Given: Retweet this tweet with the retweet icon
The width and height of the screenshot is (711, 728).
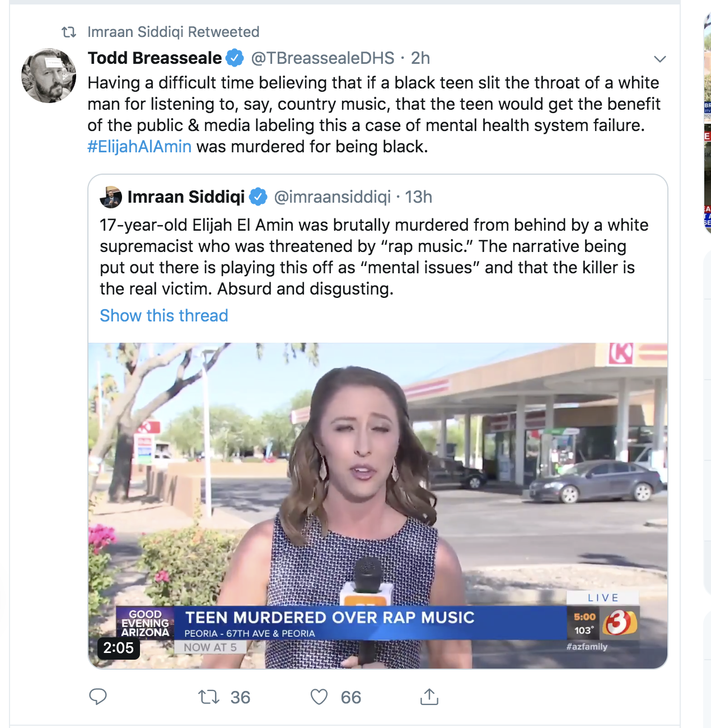Looking at the screenshot, I should [209, 697].
